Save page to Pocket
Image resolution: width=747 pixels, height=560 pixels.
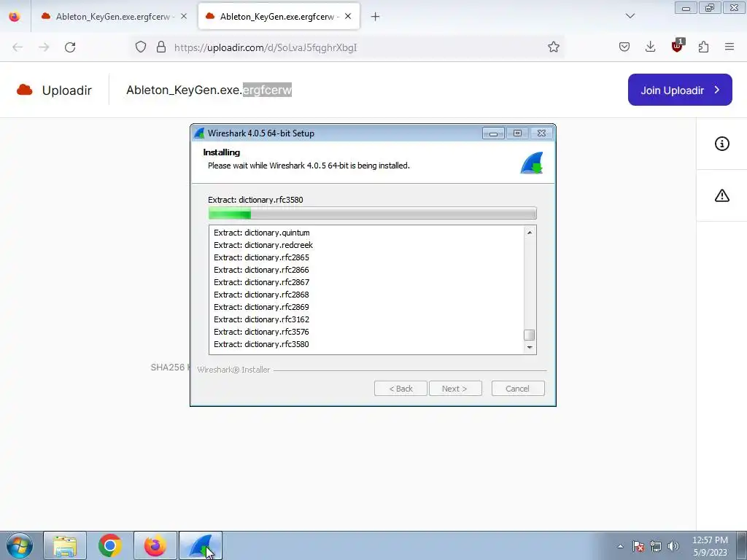(x=624, y=47)
